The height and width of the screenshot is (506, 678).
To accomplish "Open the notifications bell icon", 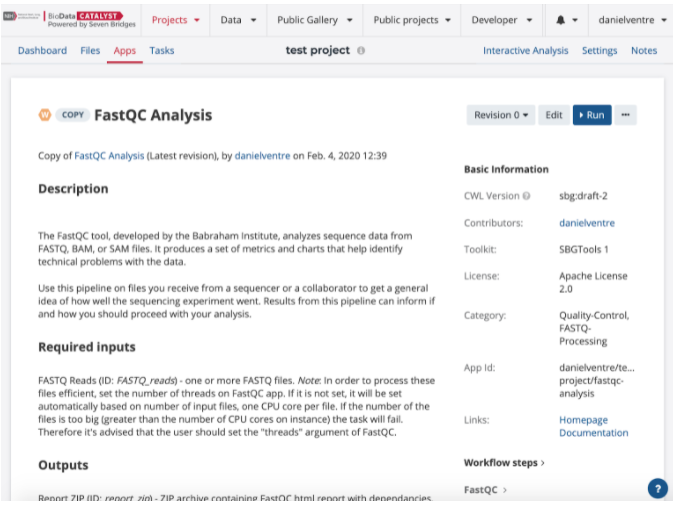I will tap(561, 20).
